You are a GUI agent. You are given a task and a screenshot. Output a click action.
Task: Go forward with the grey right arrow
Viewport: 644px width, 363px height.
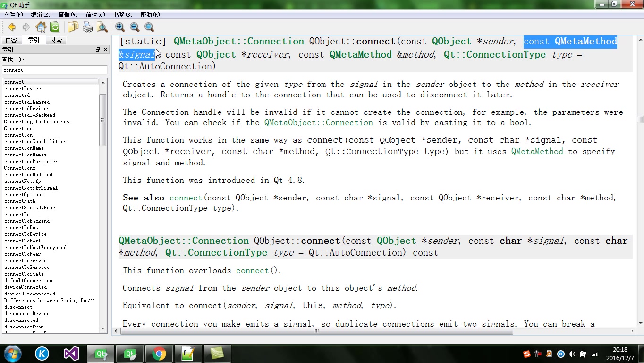pos(26,27)
